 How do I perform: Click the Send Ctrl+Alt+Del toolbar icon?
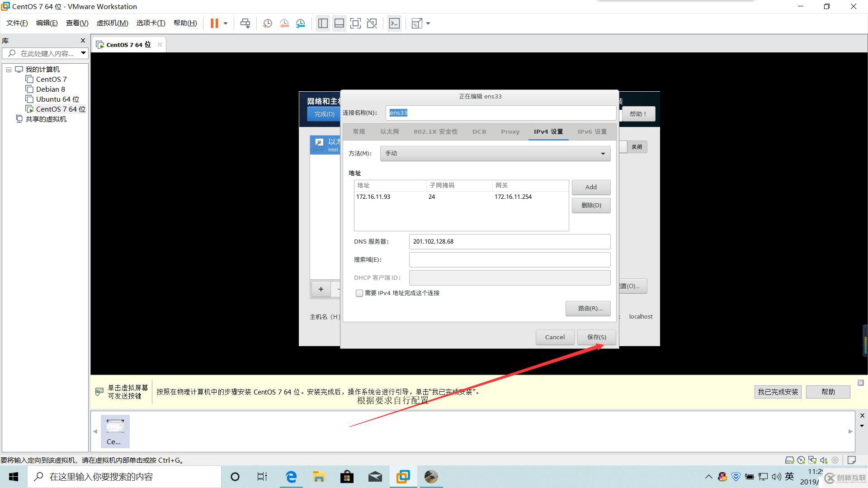point(245,23)
